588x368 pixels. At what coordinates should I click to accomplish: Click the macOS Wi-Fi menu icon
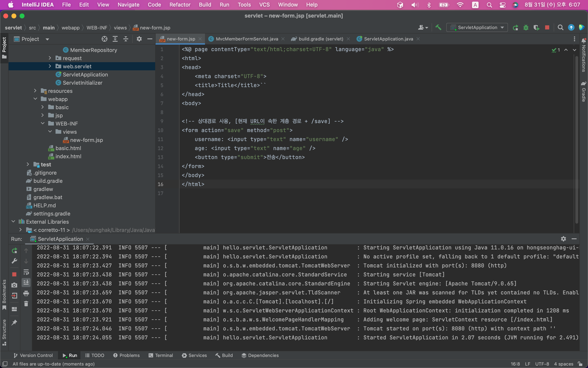coord(460,5)
